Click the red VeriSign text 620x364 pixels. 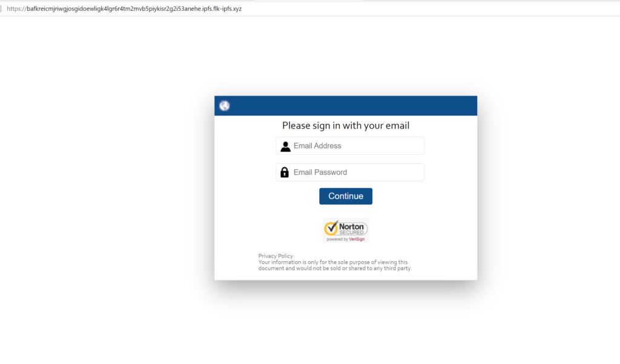pyautogui.click(x=357, y=239)
